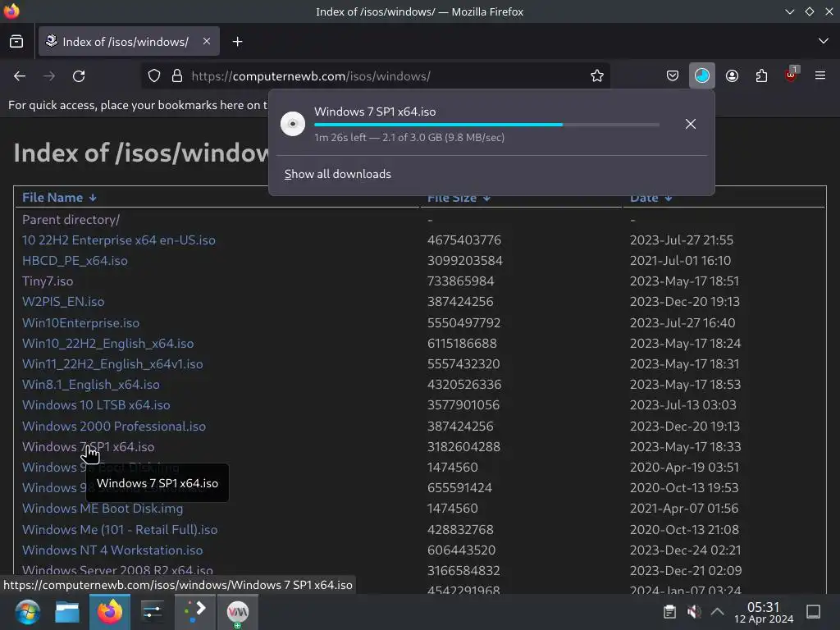
Task: Click Windows Me (101 - Retail Full).iso link
Action: point(120,530)
